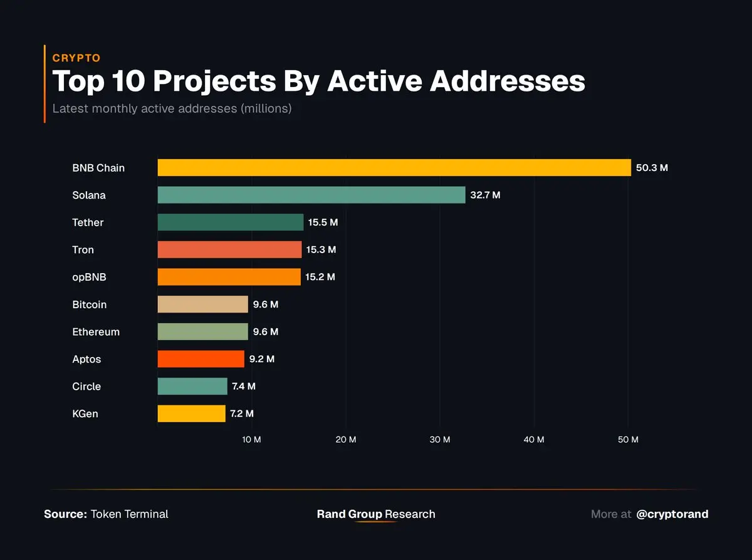752x560 pixels.
Task: Click the dark green Tether bar
Action: click(230, 222)
